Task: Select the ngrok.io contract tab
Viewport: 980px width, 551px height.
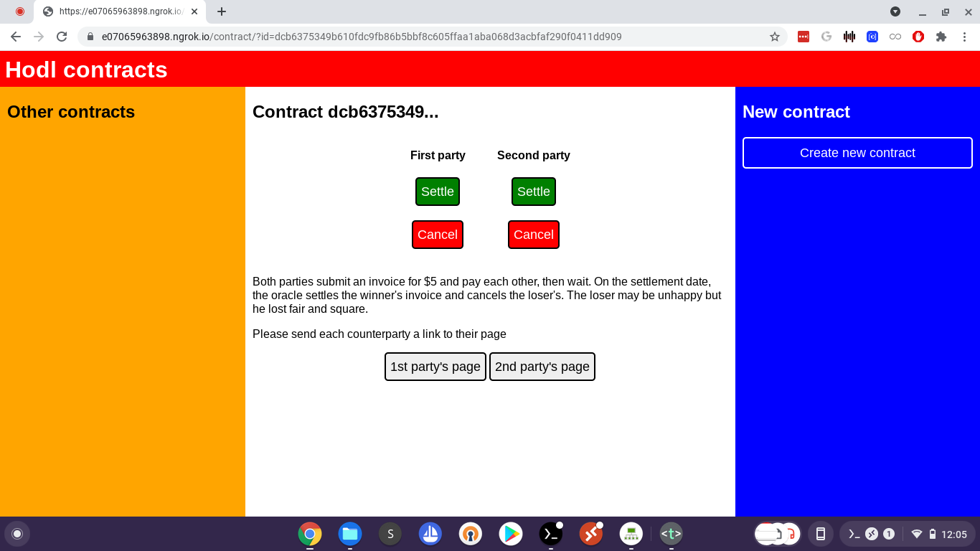Action: click(x=120, y=11)
